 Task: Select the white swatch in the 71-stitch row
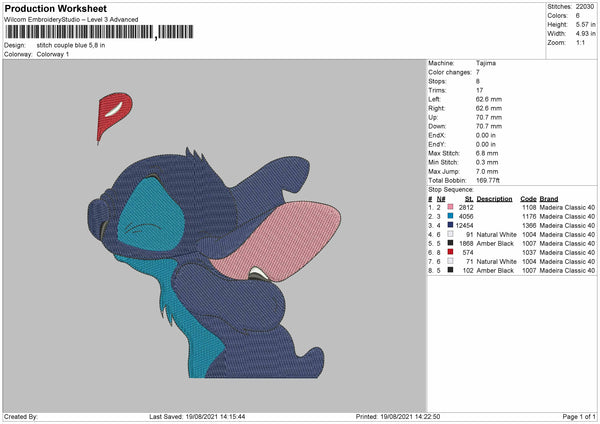click(x=450, y=261)
